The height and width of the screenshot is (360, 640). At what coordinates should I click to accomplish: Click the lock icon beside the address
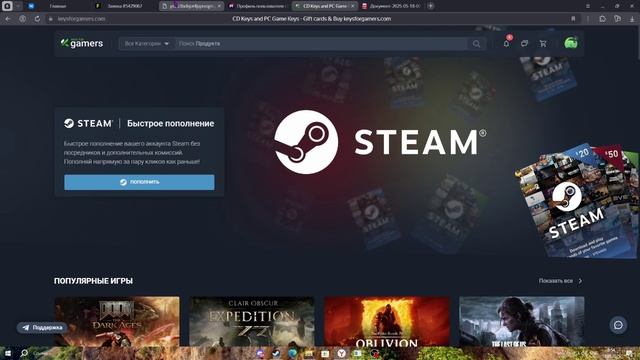coord(51,19)
